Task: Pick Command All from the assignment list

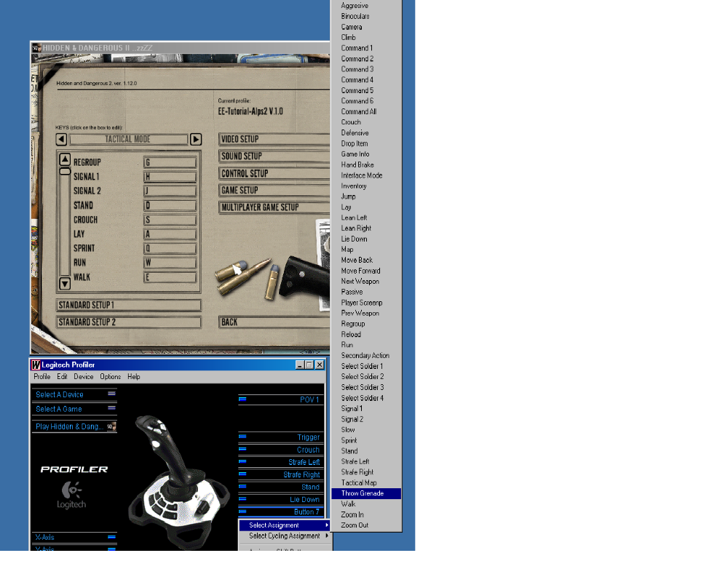Action: pyautogui.click(x=366, y=112)
